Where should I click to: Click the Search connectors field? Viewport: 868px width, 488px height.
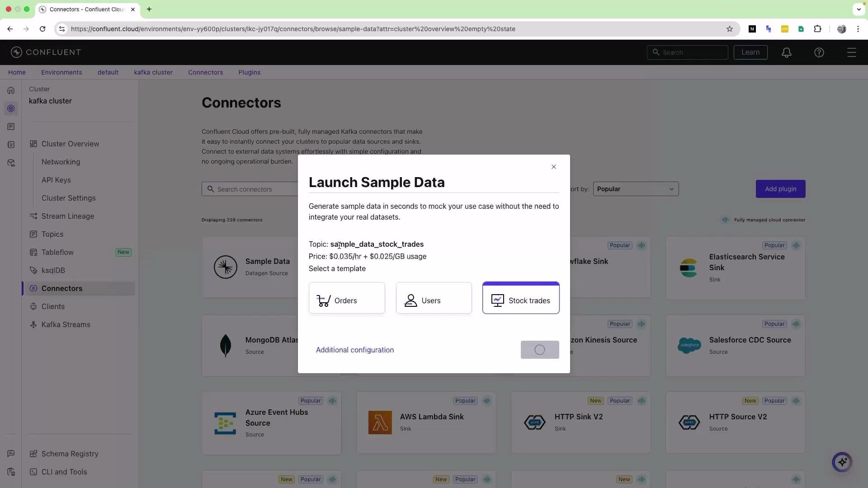pyautogui.click(x=250, y=189)
